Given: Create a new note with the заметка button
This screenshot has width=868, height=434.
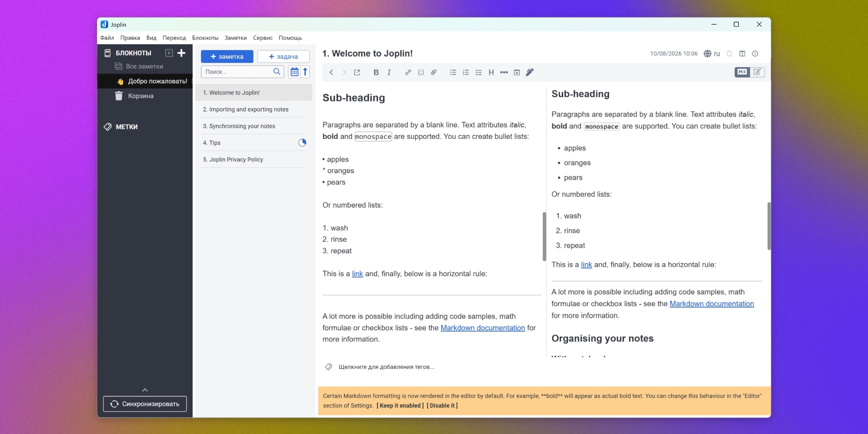Looking at the screenshot, I should (x=227, y=57).
